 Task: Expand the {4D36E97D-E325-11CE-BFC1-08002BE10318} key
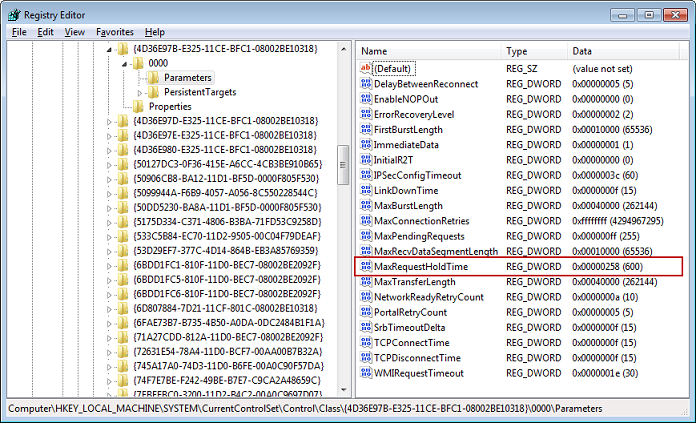(x=110, y=122)
